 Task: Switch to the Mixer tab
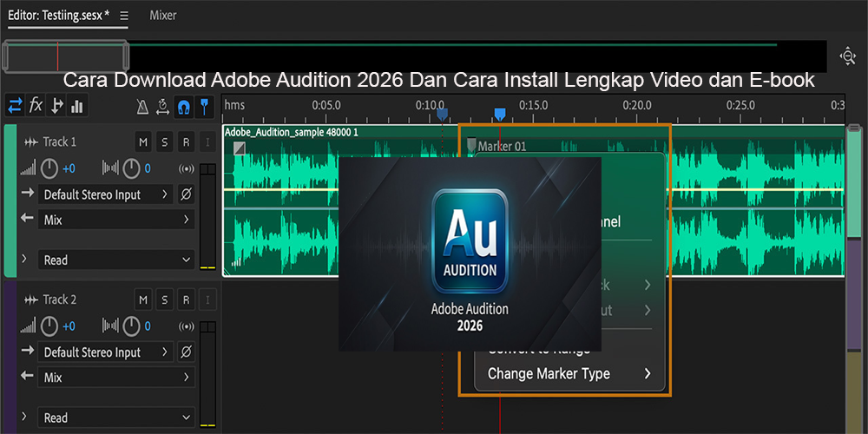coord(163,16)
